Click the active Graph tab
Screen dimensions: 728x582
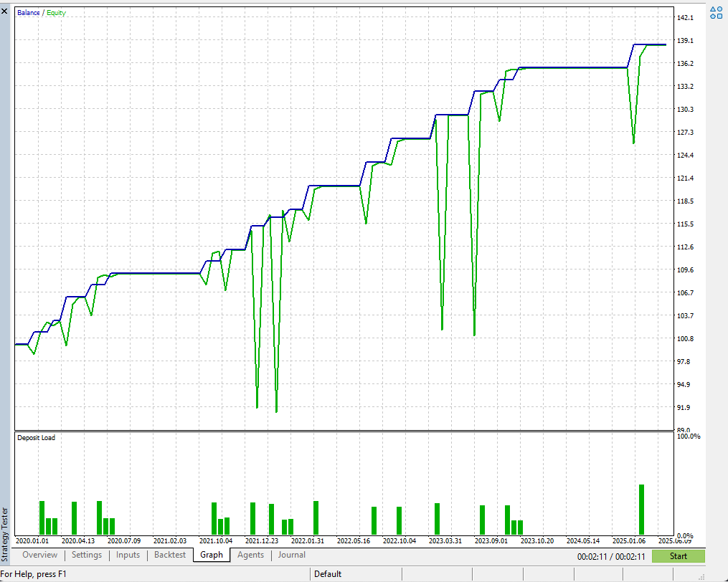pyautogui.click(x=212, y=555)
